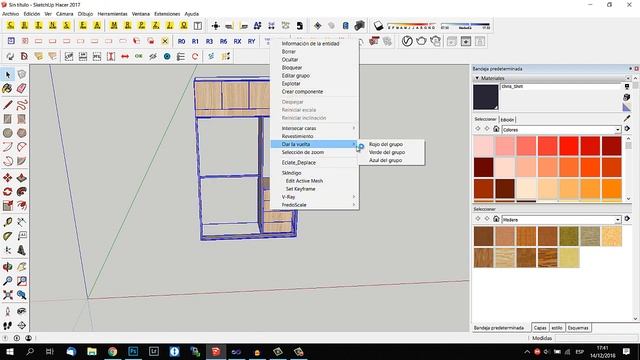
Task: Click the details arrow next to Madera dropdown
Action: [x=627, y=219]
